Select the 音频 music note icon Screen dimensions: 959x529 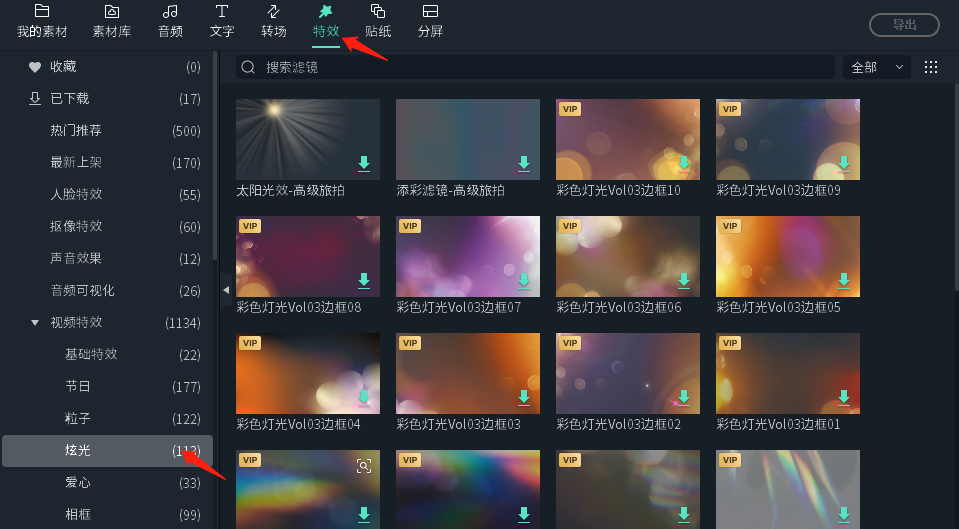[170, 11]
